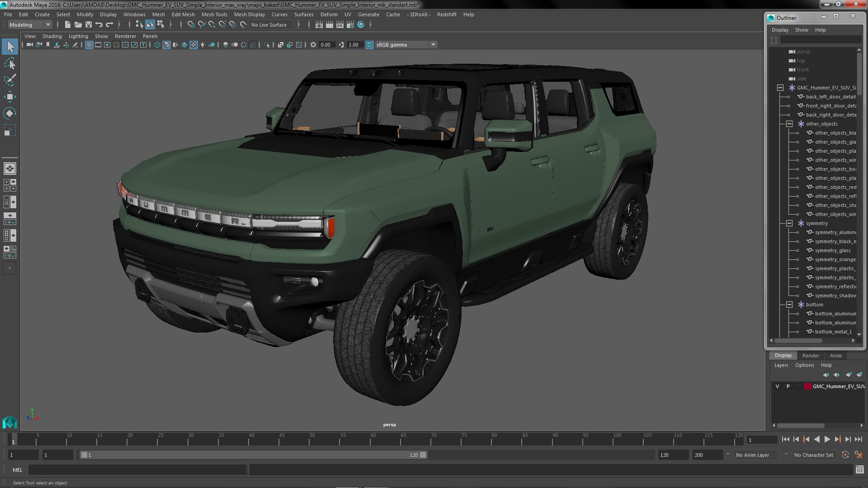868x488 pixels.
Task: Open the Render View window
Action: [319, 25]
